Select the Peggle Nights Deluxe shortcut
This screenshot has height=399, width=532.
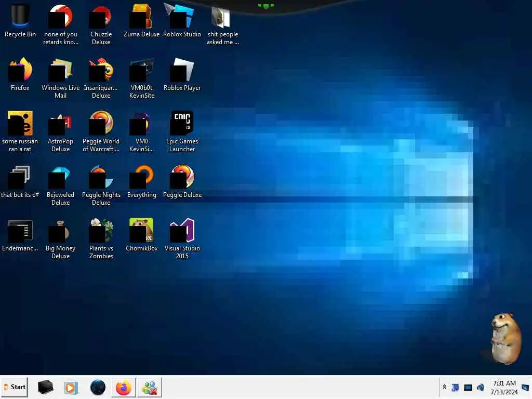[101, 185]
